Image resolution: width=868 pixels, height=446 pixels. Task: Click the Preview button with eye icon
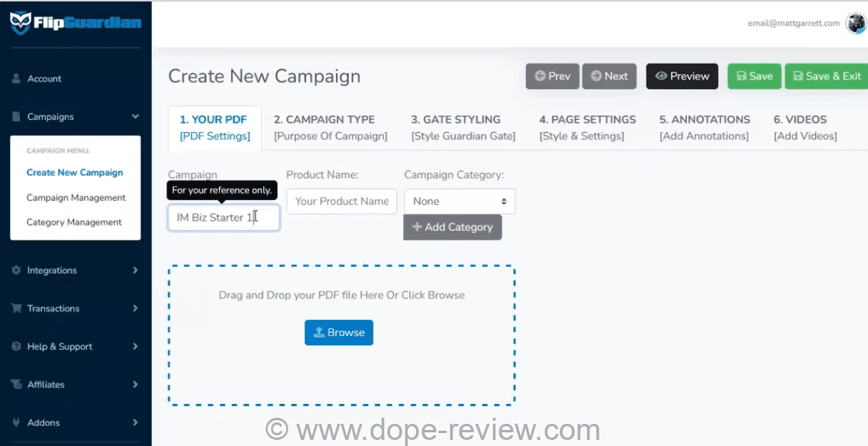[x=682, y=76]
